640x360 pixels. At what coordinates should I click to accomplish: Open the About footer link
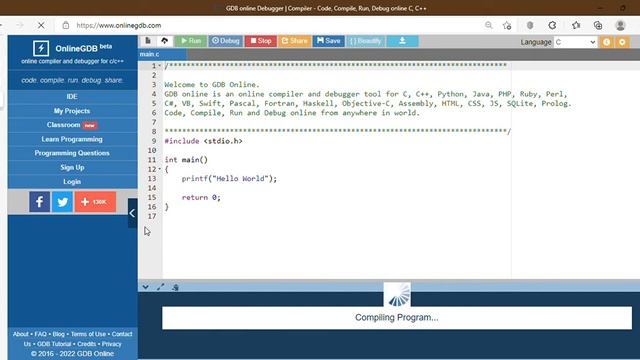point(21,334)
